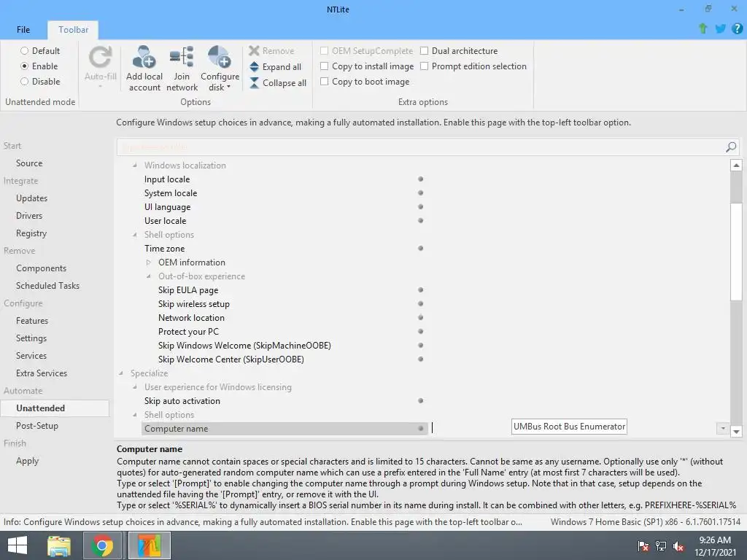Click the muted volume tray icon
This screenshot has height=560, width=747.
pyautogui.click(x=678, y=546)
